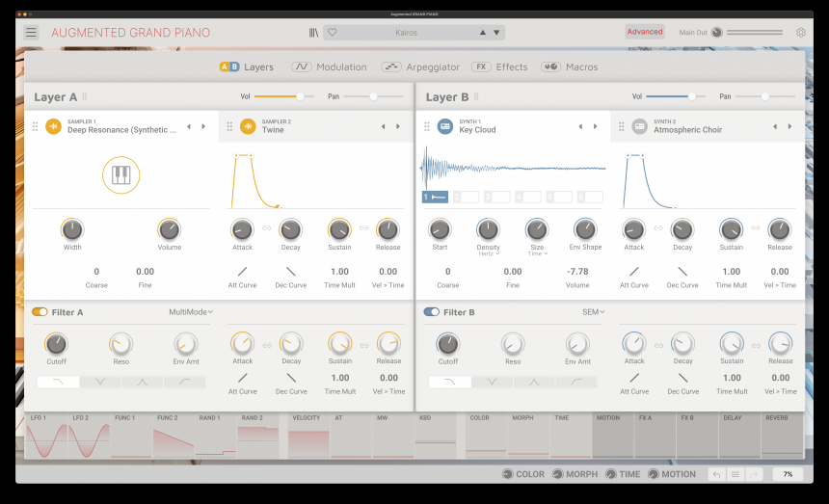829x504 pixels.
Task: Click the piano keyboard icon in Sampler 1
Action: (121, 174)
